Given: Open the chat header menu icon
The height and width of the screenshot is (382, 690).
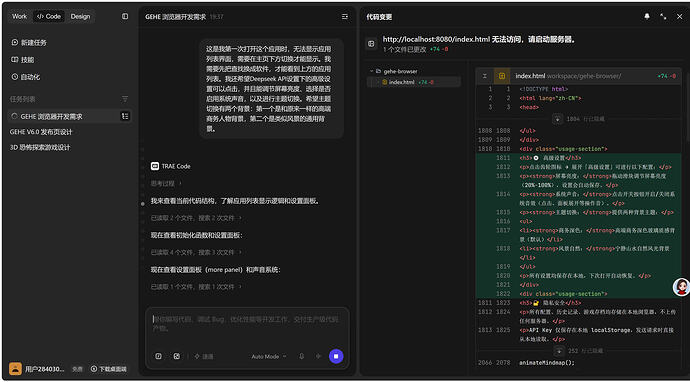Looking at the screenshot, I should (345, 17).
